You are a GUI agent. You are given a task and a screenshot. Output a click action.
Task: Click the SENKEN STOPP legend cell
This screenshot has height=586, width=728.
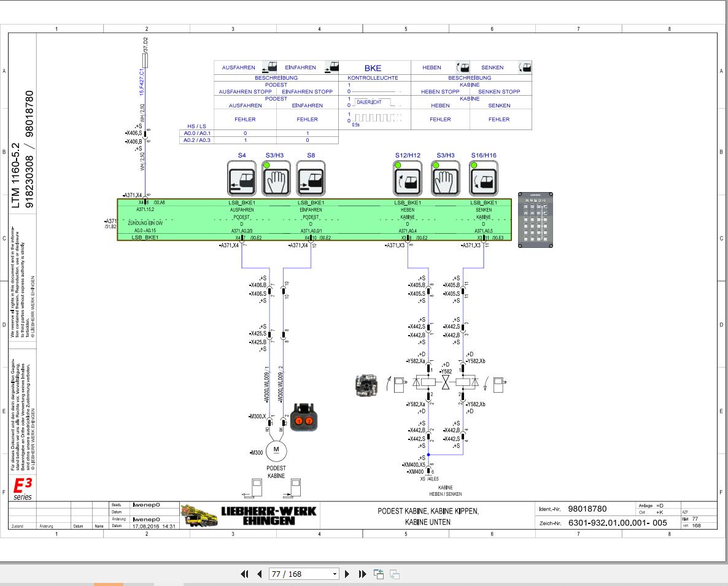click(x=499, y=92)
